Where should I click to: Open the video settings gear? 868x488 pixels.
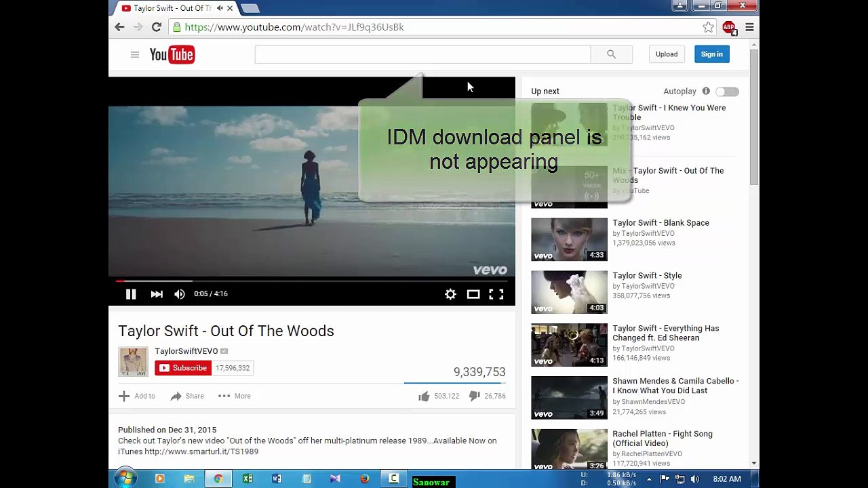tap(450, 294)
